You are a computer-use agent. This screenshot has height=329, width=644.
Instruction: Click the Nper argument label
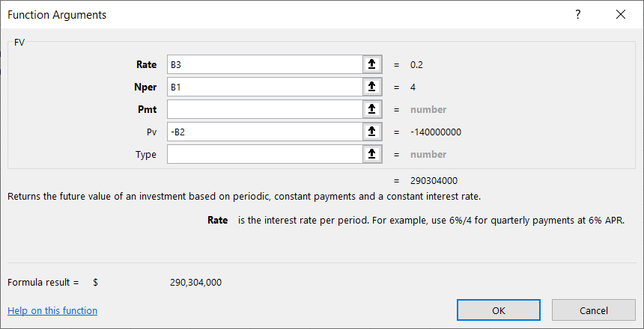click(x=145, y=87)
